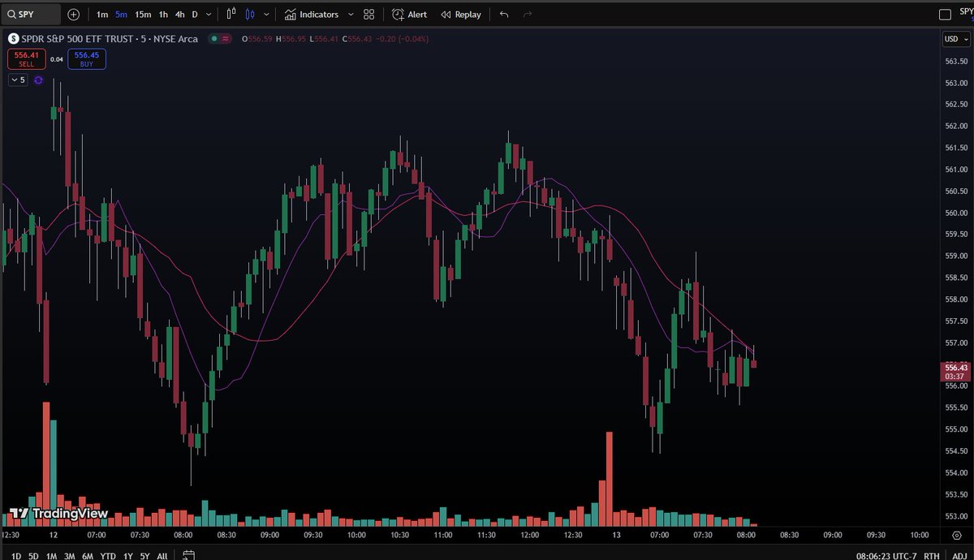Open the indicator templates grid icon
This screenshot has width=974, height=560.
coord(369,15)
